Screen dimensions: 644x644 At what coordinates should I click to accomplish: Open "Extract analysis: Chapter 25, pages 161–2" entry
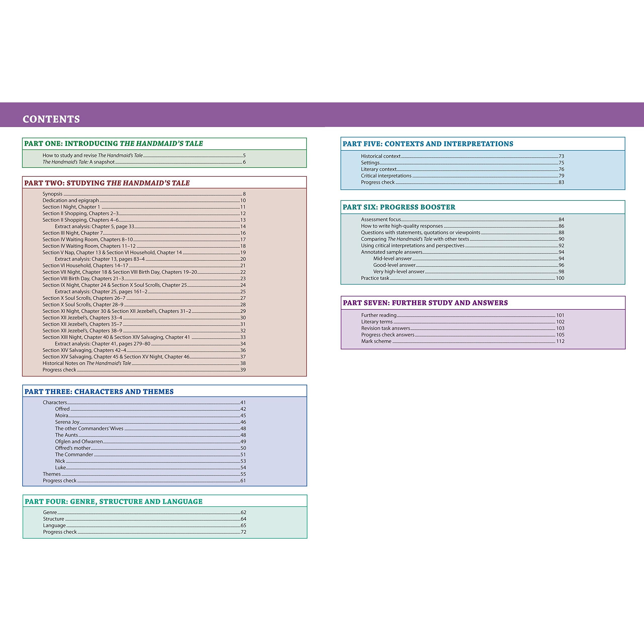(150, 292)
